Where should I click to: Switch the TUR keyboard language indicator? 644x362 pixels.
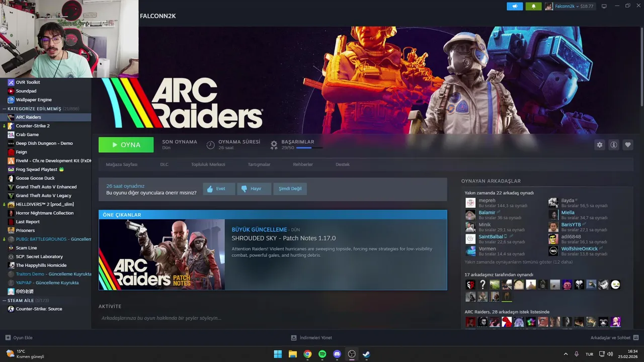coord(589,354)
